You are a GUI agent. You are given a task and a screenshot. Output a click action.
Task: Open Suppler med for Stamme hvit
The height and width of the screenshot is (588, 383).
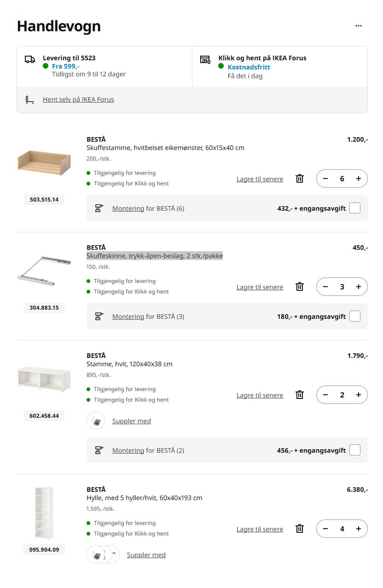132,421
